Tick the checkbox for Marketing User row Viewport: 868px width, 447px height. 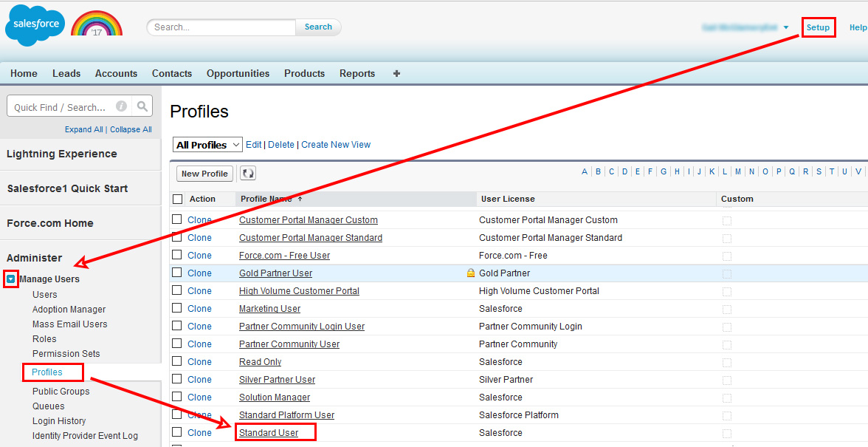[177, 308]
